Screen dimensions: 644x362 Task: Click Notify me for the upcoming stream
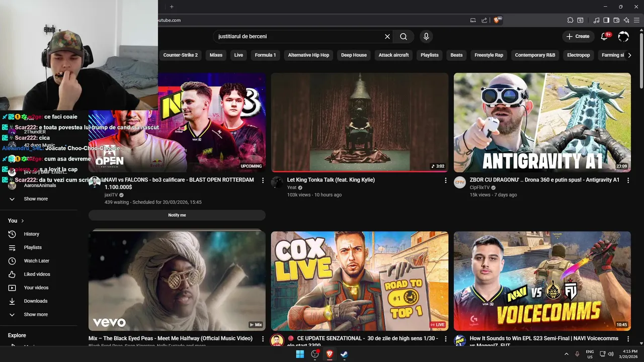(177, 215)
